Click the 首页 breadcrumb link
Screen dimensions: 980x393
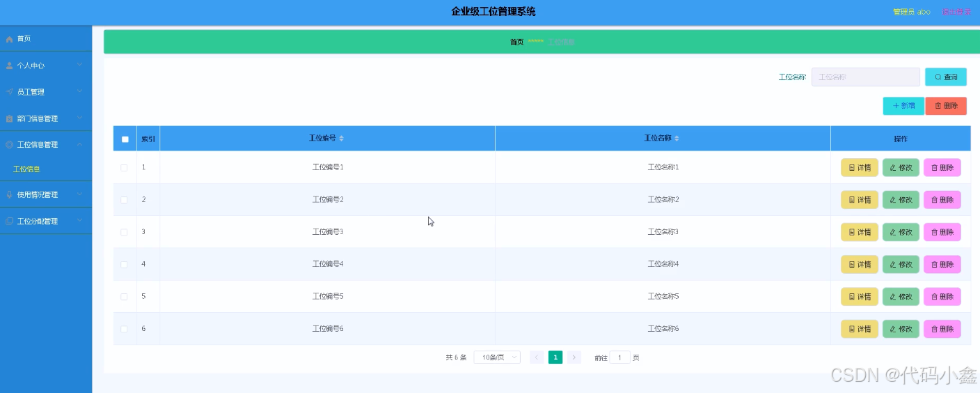pyautogui.click(x=516, y=43)
